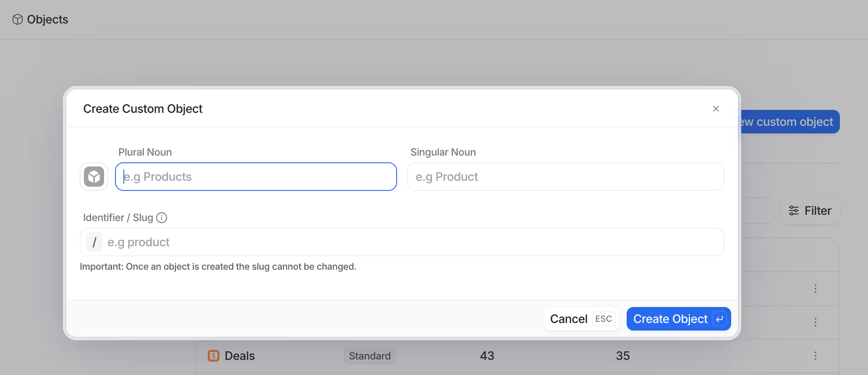The height and width of the screenshot is (375, 868).
Task: Click the new custom object button
Action: tap(788, 122)
